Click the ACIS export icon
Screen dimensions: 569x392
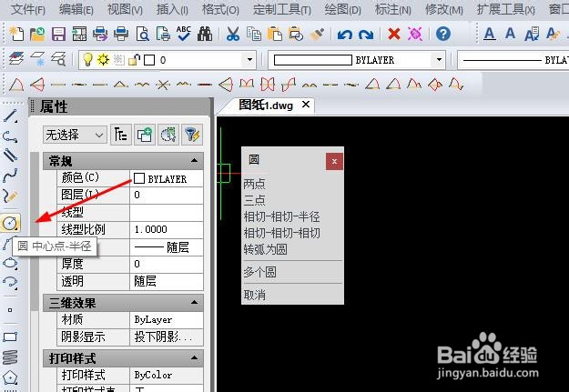point(79,34)
